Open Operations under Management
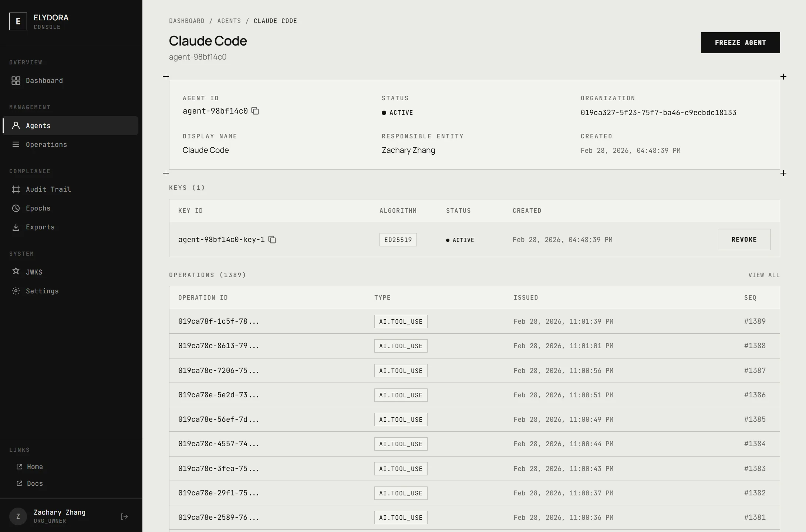Screen dimensions: 806x532 point(45,144)
